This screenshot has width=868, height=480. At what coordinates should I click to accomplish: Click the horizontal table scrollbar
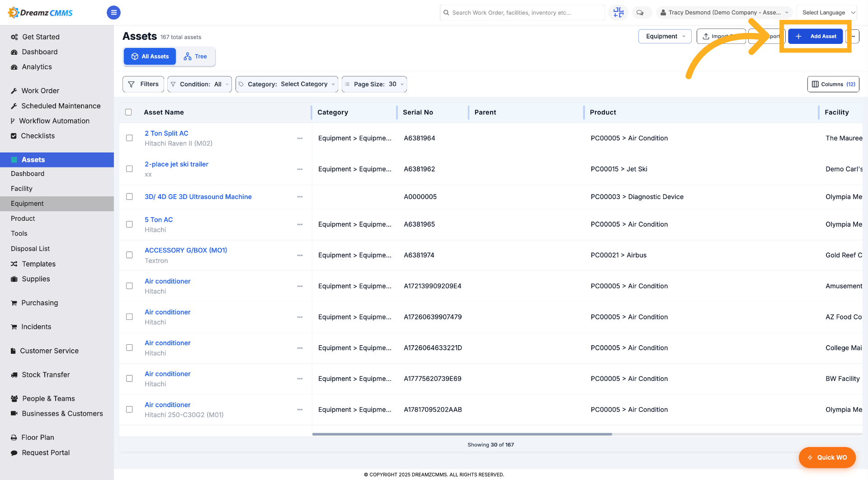462,434
